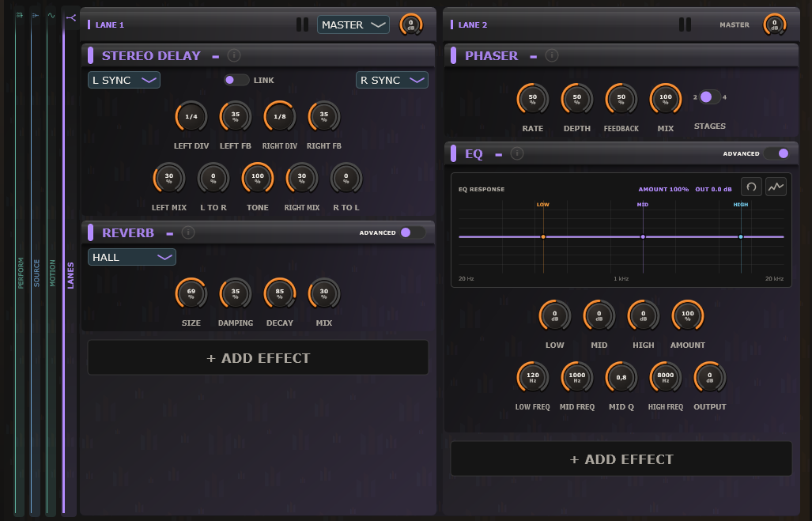Click Add Effect in Lane 1
The image size is (812, 521).
(258, 358)
